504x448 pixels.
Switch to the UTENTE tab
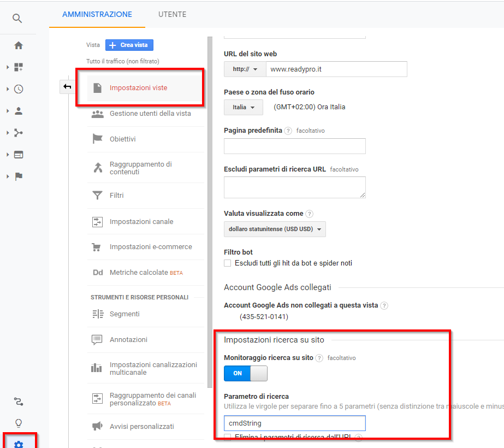click(x=172, y=15)
